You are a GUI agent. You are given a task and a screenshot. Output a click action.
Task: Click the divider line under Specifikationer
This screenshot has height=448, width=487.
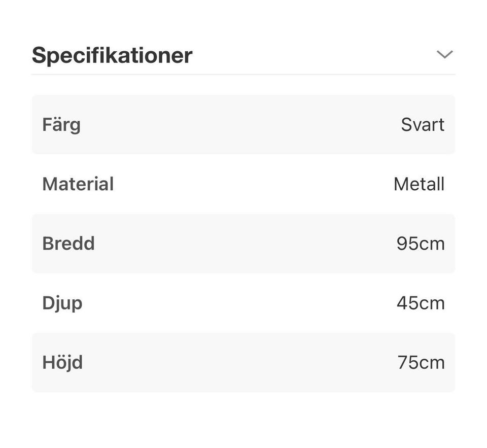243,75
